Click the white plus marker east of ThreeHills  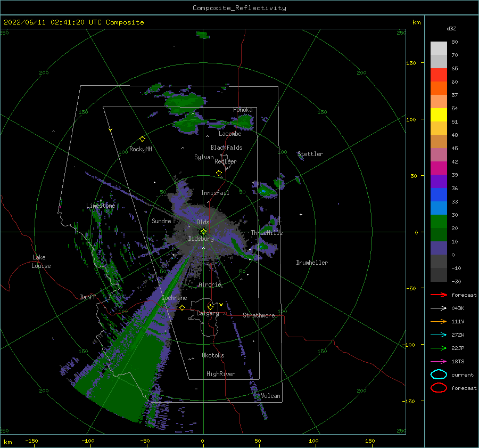[x=301, y=214]
